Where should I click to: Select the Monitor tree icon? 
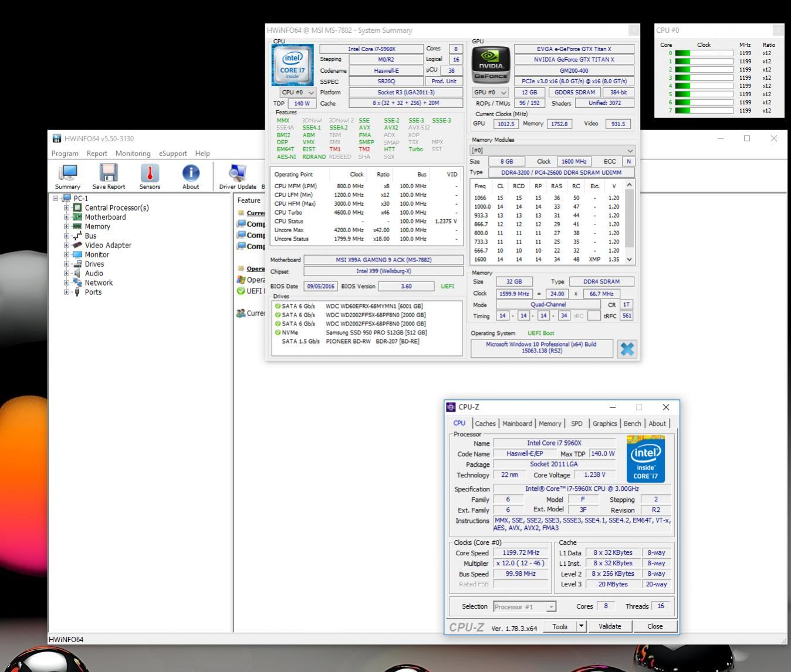coord(77,254)
